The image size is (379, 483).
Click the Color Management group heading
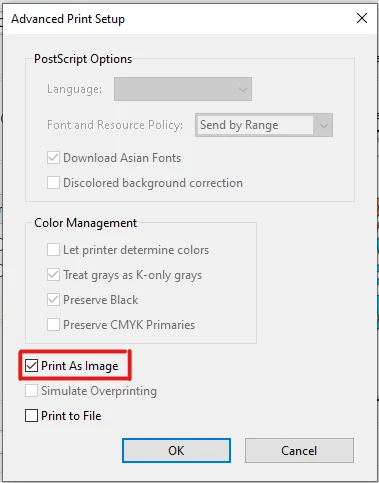(x=85, y=223)
